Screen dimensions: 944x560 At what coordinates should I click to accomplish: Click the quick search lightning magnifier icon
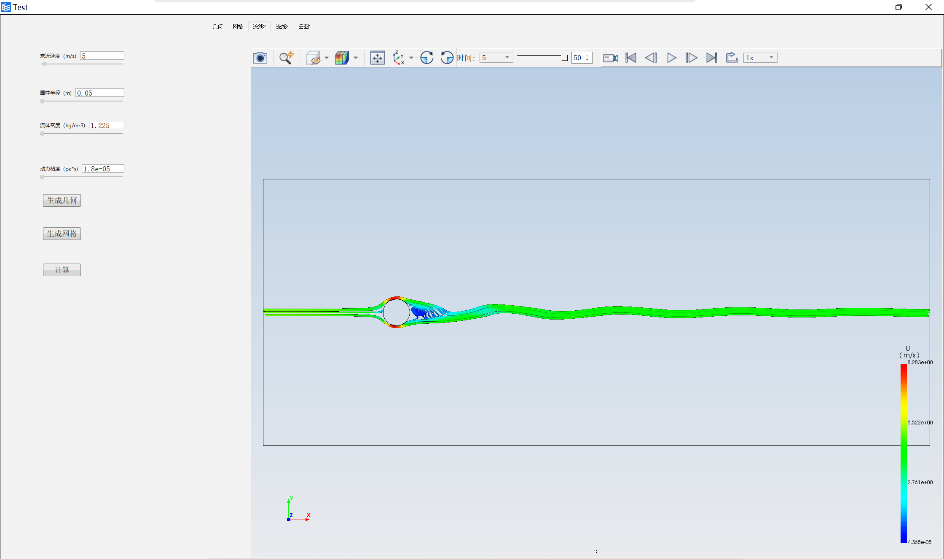coord(287,58)
